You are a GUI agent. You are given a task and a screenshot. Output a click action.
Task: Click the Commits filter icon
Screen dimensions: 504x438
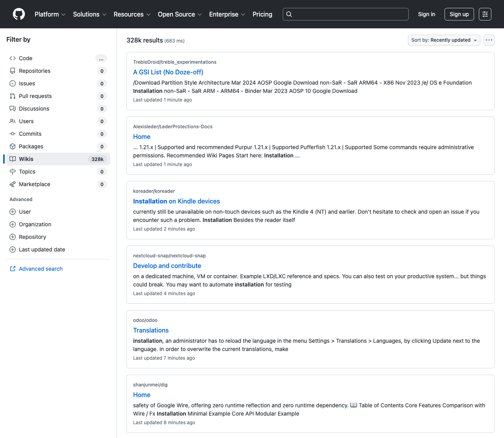tap(13, 134)
